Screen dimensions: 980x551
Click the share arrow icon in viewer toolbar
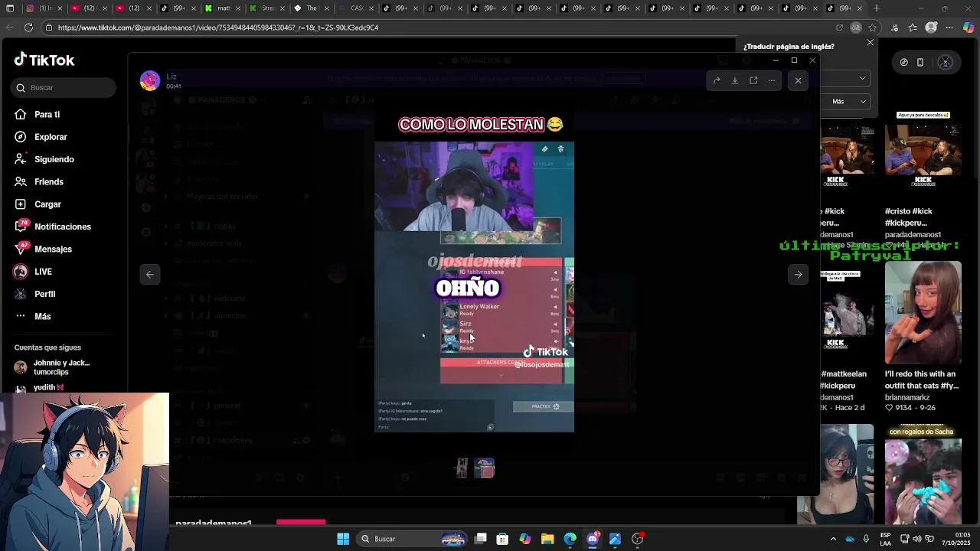[716, 80]
